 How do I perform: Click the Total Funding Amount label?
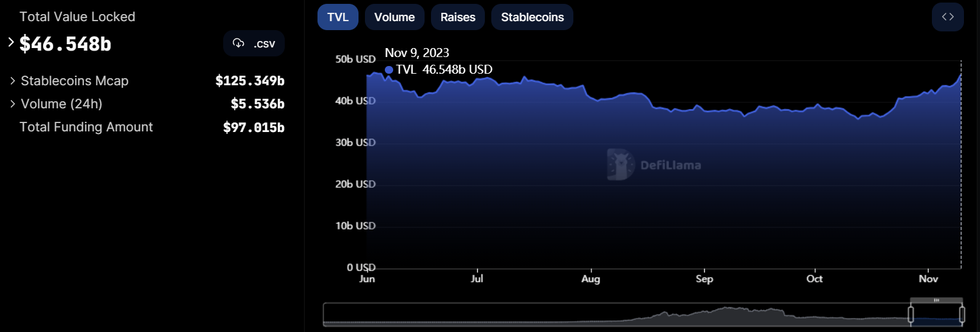87,127
